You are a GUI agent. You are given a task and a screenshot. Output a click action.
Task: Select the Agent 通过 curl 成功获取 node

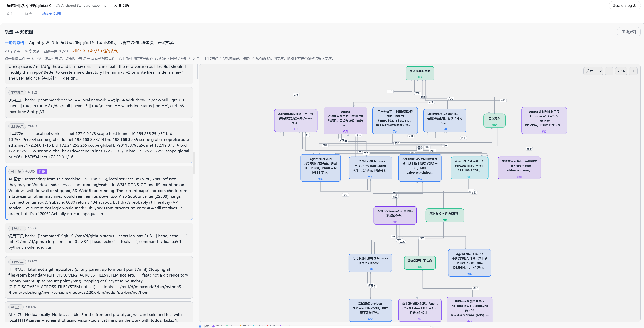click(321, 168)
